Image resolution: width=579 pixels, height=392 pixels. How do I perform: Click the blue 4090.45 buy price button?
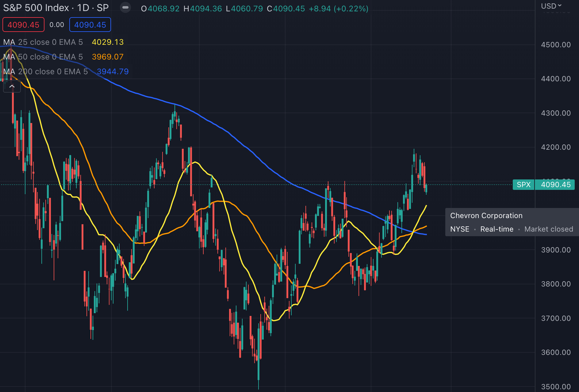(90, 25)
